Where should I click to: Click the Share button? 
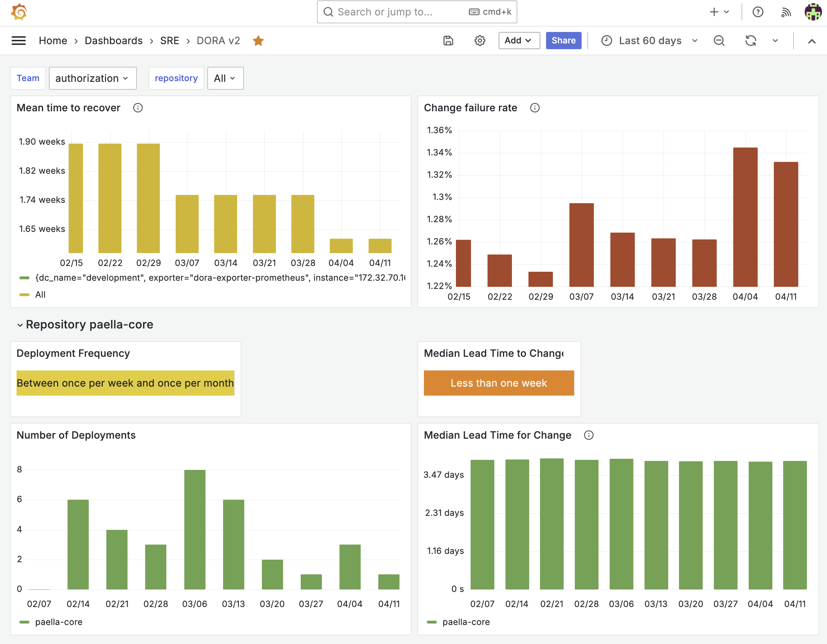[563, 41]
